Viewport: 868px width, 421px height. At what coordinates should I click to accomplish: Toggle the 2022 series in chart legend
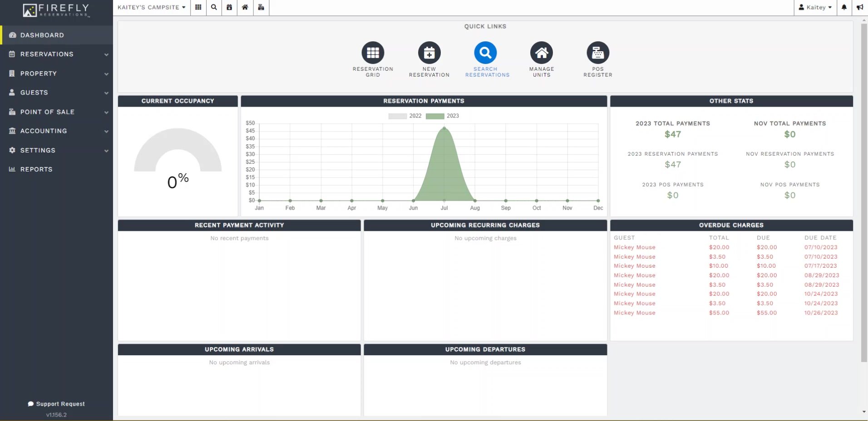pyautogui.click(x=405, y=116)
